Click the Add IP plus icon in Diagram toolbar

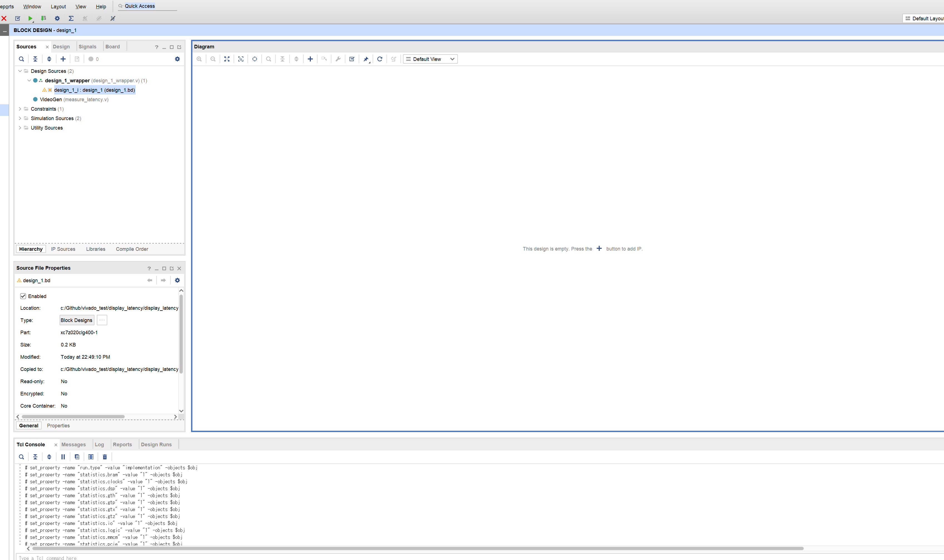pos(310,59)
